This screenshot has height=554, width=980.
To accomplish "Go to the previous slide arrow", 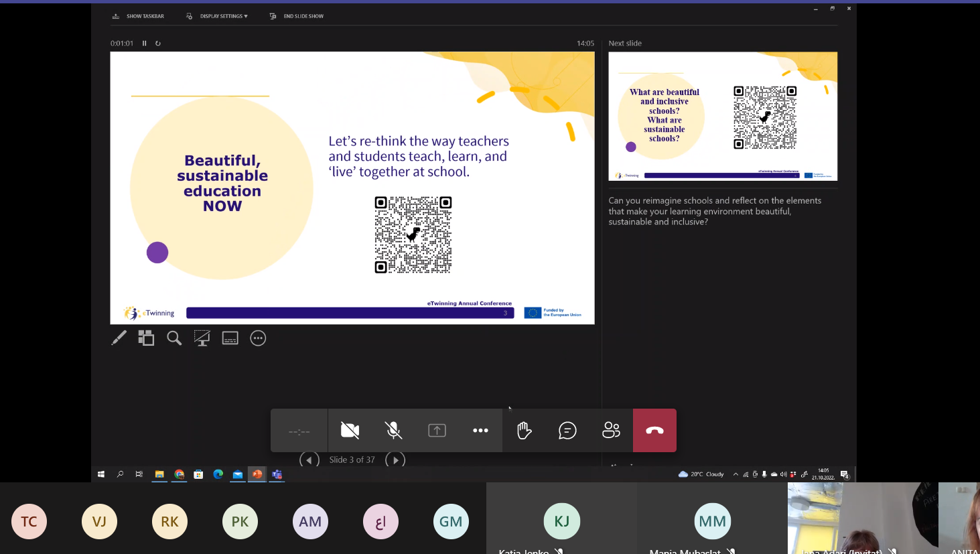I will click(309, 460).
